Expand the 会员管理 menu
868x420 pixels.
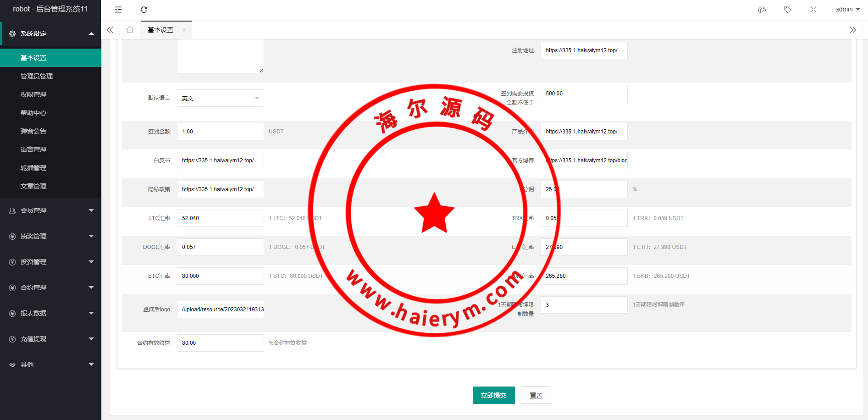[x=50, y=210]
